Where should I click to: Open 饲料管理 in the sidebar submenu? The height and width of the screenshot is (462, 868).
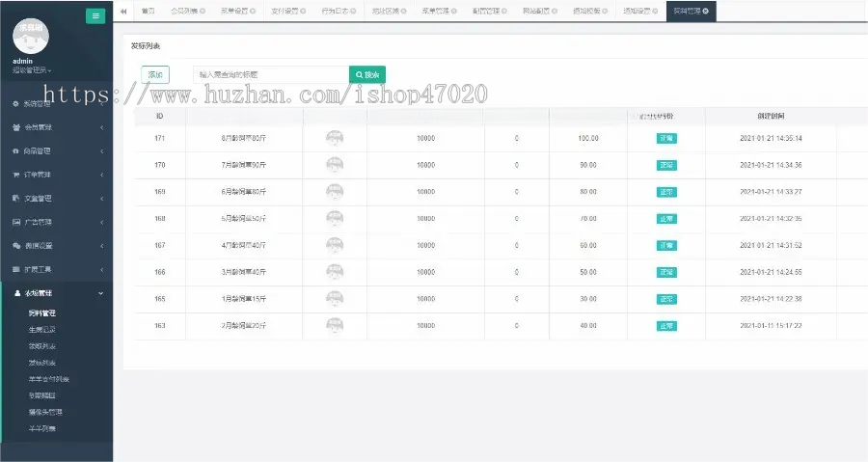pos(42,313)
